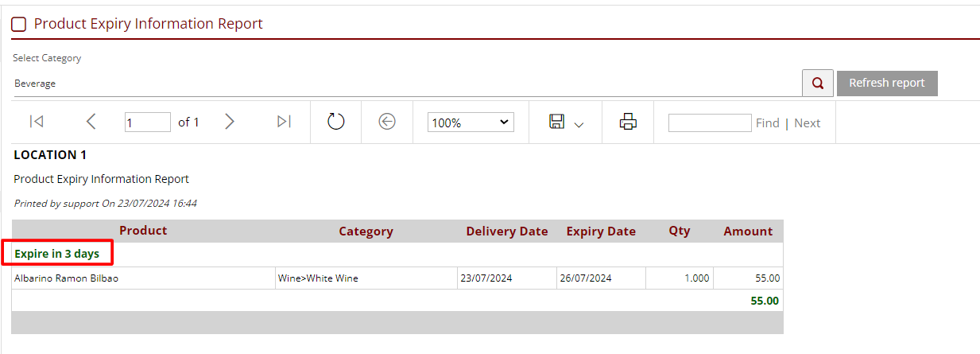
Task: Click the circular refresh icon
Action: click(x=336, y=122)
